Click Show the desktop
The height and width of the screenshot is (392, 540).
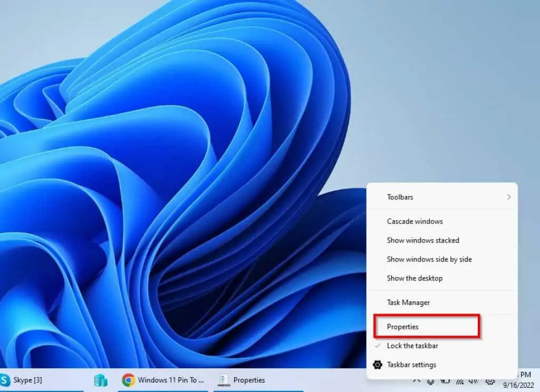(x=414, y=278)
